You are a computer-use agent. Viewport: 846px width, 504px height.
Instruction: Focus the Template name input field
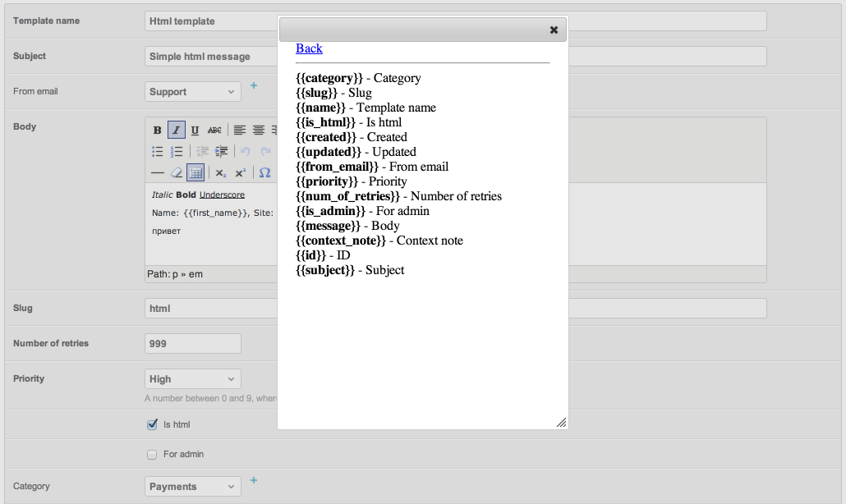click(x=455, y=21)
